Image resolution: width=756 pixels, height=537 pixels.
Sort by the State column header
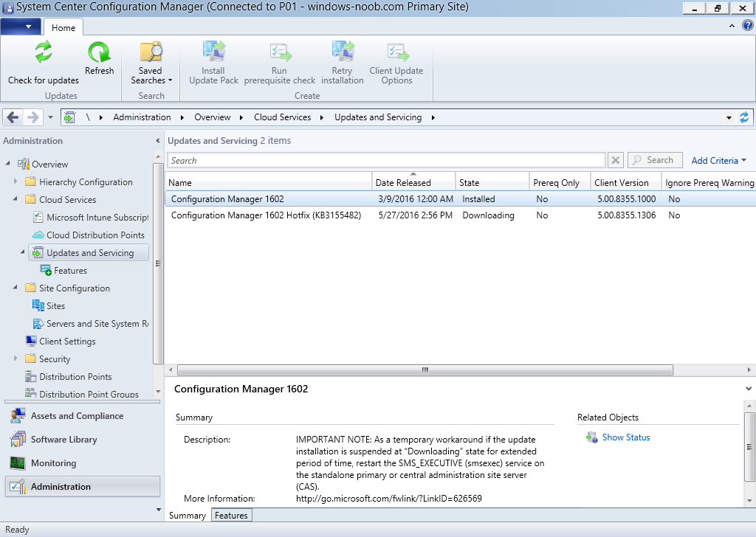(x=492, y=182)
